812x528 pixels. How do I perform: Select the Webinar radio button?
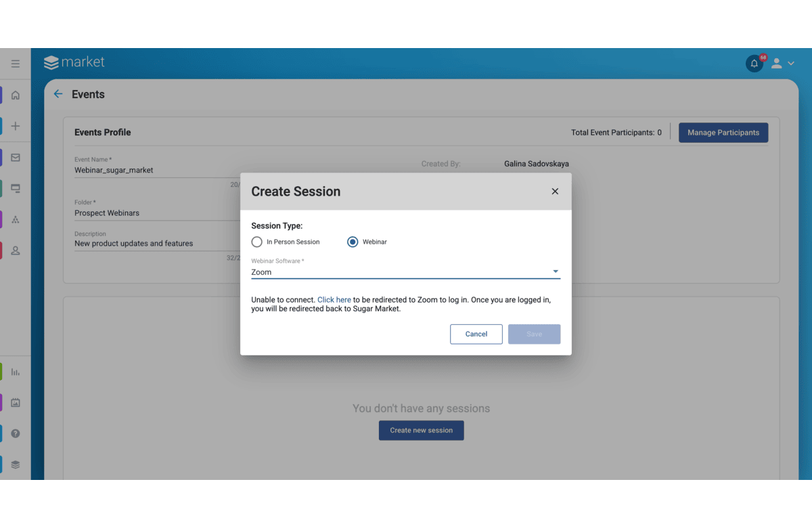[x=353, y=242]
